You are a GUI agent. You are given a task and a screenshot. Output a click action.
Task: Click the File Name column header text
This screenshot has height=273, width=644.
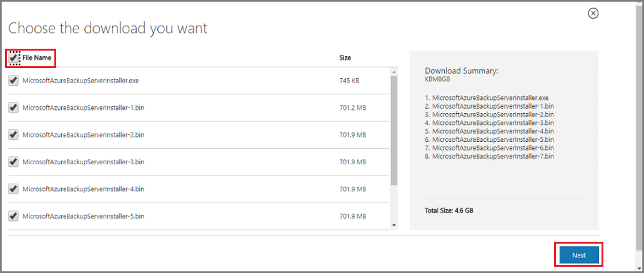(x=37, y=58)
